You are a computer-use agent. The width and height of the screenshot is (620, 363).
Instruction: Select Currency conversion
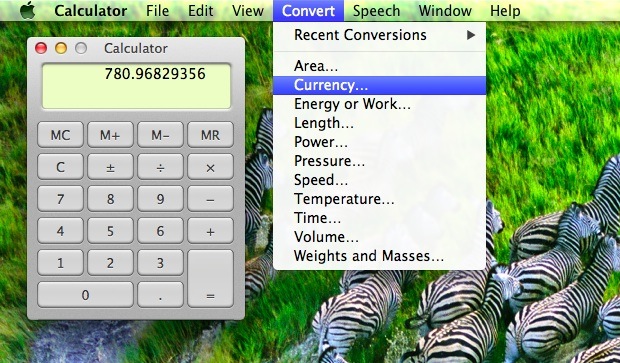[x=379, y=85]
